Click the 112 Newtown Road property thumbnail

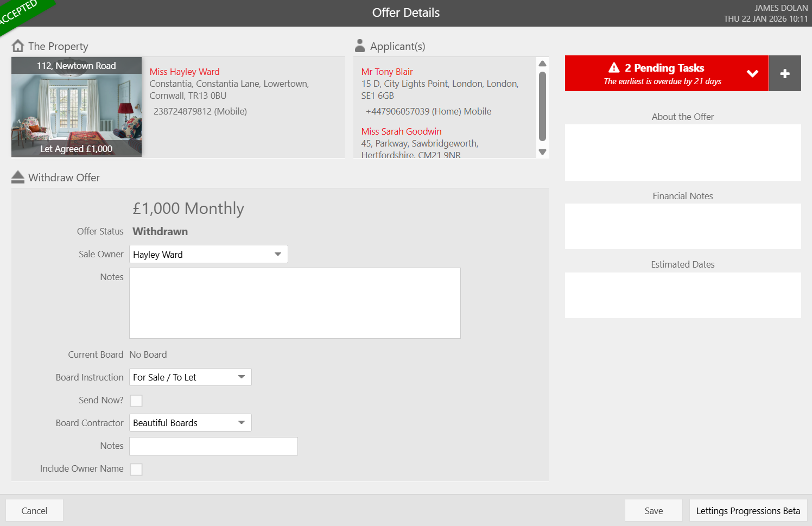click(x=77, y=107)
